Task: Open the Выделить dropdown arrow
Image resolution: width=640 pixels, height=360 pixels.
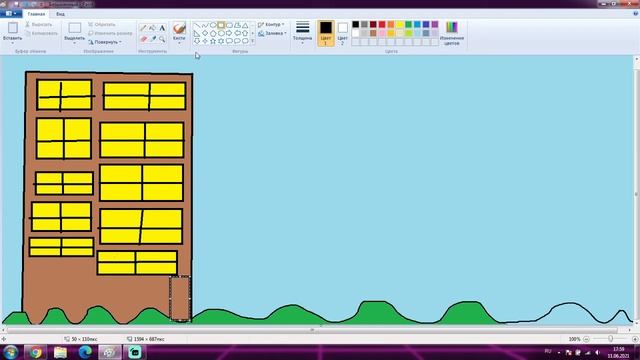Action: point(74,42)
